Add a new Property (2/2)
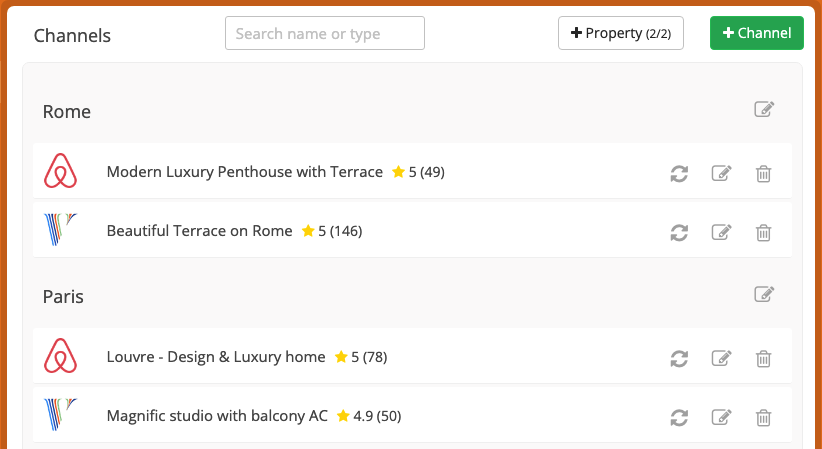 click(621, 33)
